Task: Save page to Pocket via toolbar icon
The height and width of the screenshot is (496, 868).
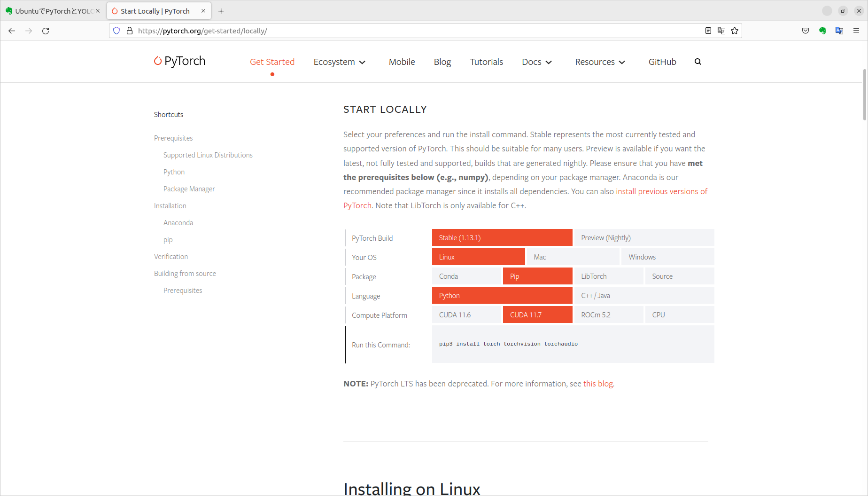Action: tap(806, 31)
